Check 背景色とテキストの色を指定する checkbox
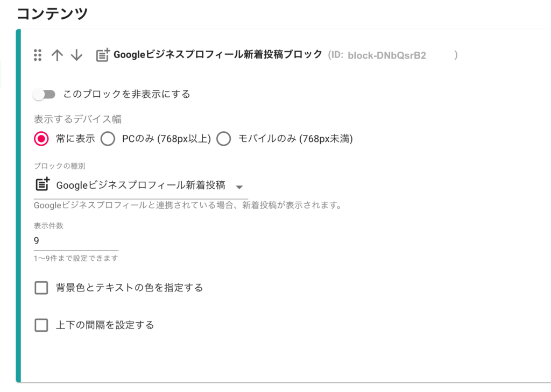551x392 pixels. (41, 288)
